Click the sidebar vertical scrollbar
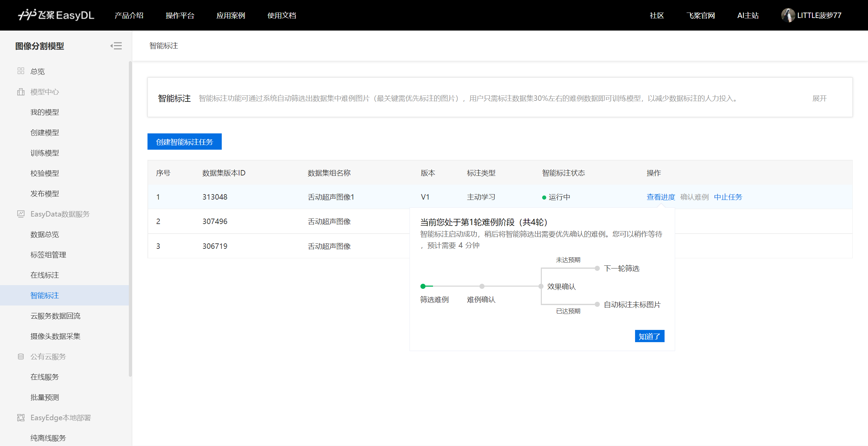This screenshot has height=446, width=868. pyautogui.click(x=130, y=219)
